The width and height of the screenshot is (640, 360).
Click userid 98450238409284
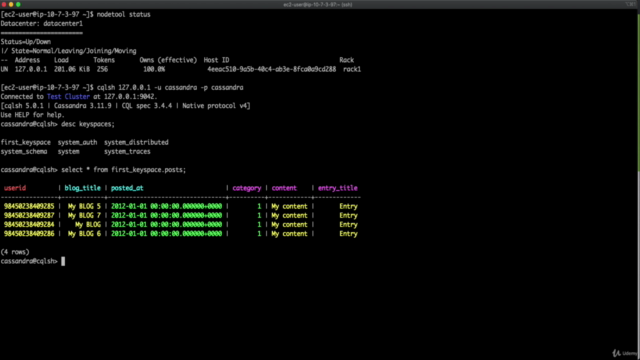[29, 224]
